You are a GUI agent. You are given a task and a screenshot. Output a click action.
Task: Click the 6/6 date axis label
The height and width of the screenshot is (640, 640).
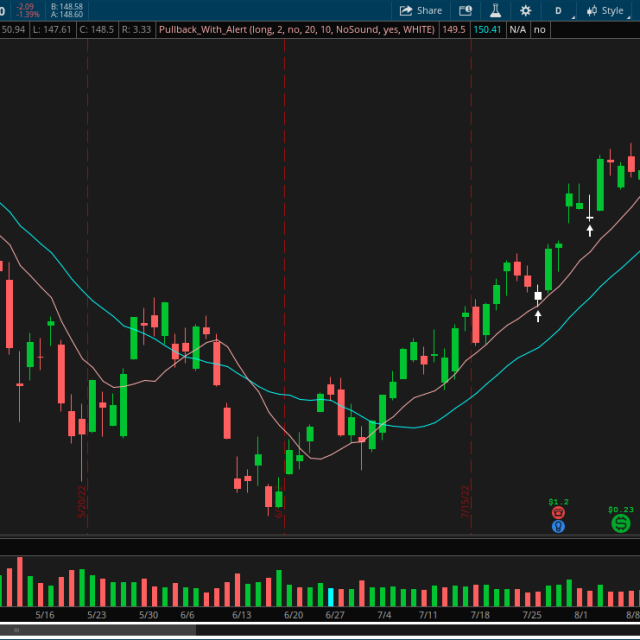pyautogui.click(x=187, y=615)
